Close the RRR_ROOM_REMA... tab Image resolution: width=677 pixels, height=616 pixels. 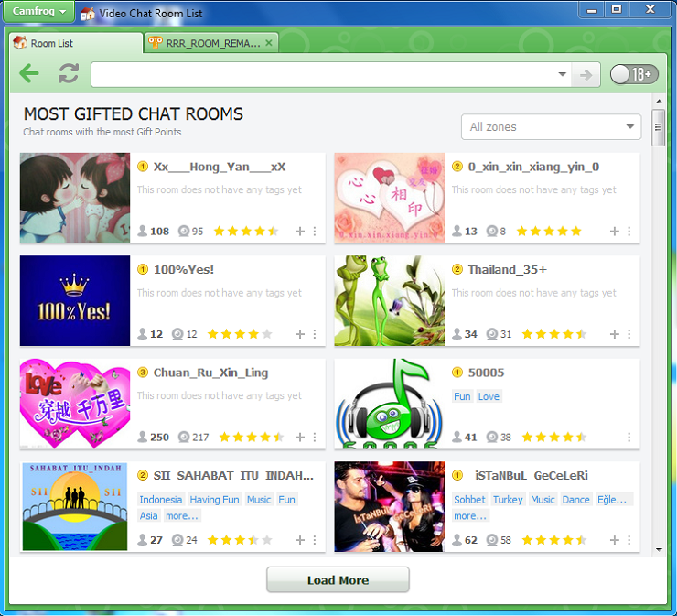pyautogui.click(x=269, y=43)
